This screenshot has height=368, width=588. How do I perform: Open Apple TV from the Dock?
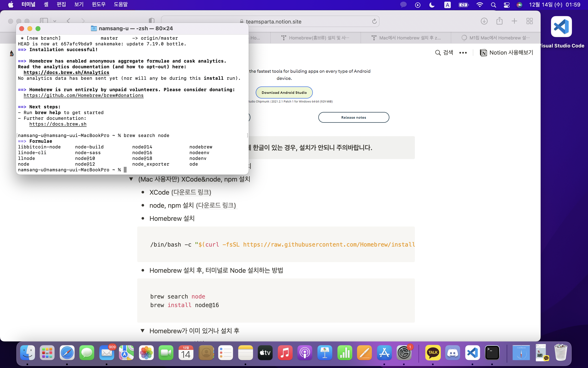click(x=265, y=352)
